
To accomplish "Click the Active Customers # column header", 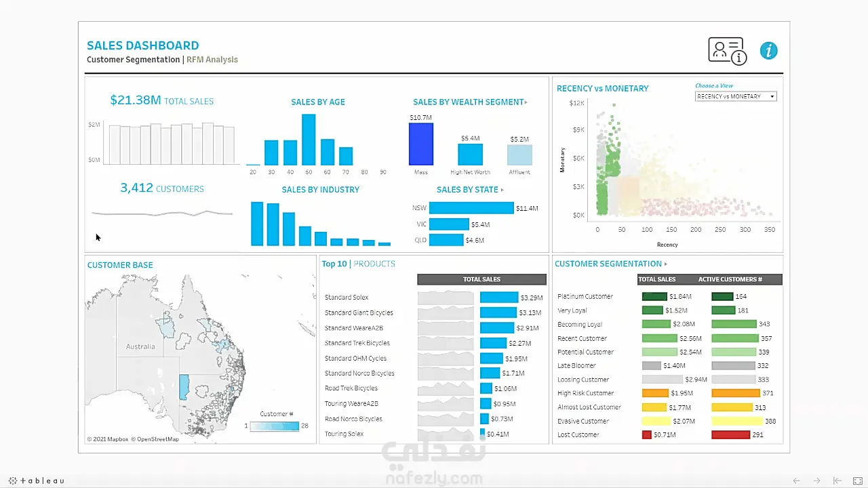I will (730, 279).
